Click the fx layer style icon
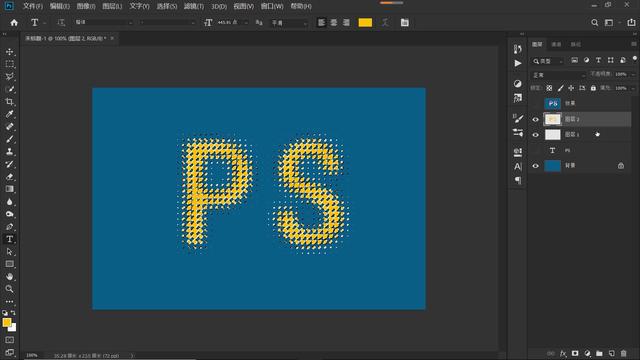This screenshot has width=640, height=360. (x=563, y=353)
